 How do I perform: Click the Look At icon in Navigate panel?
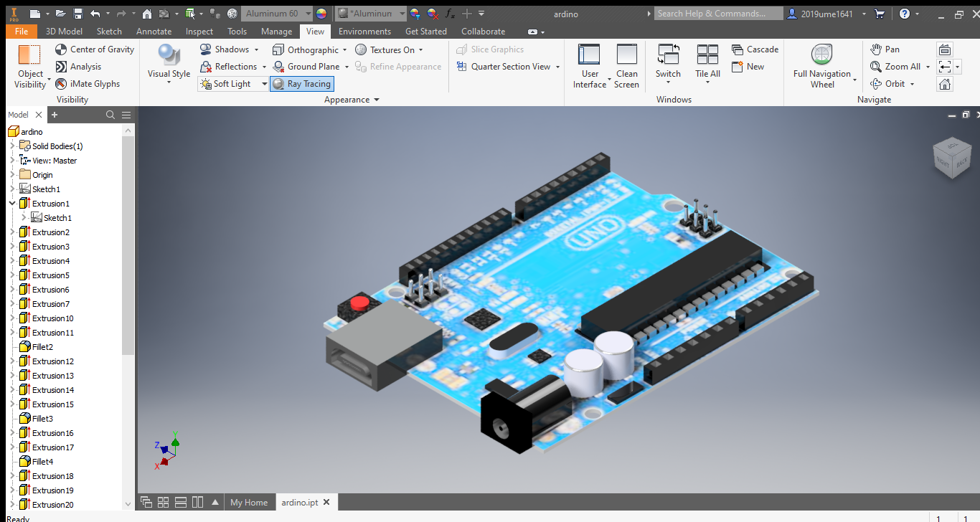[x=945, y=49]
